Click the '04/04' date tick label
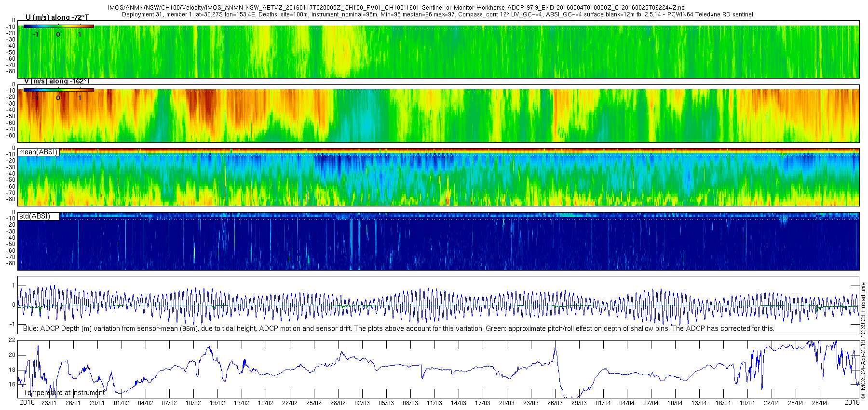 click(x=627, y=403)
